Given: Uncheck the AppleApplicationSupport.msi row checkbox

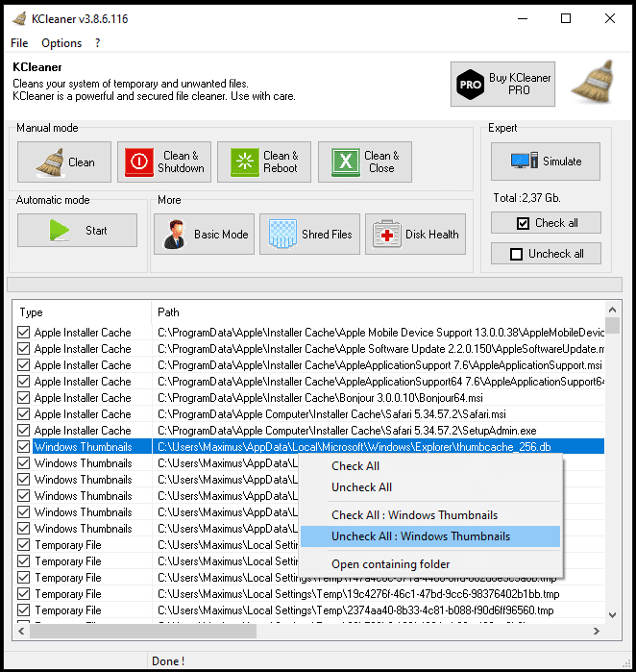Looking at the screenshot, I should pyautogui.click(x=24, y=364).
